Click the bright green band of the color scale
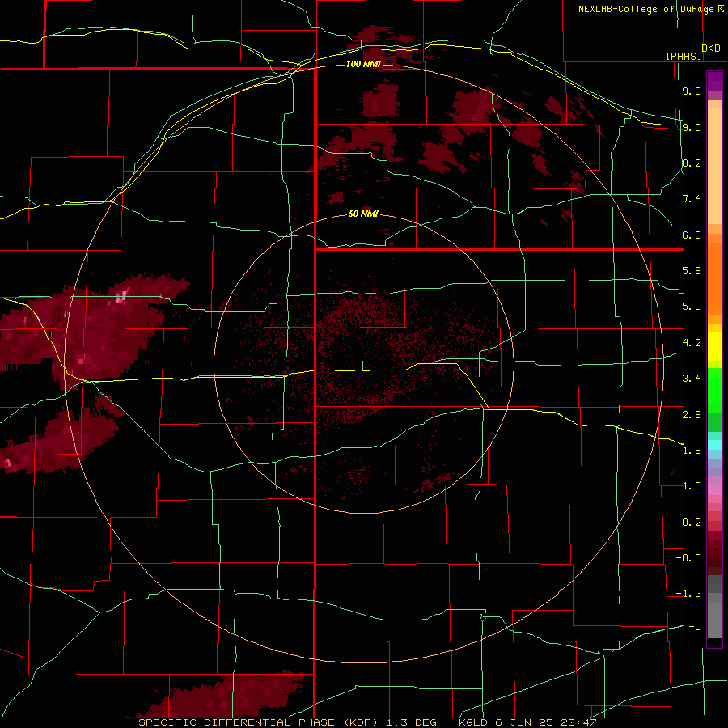The height and width of the screenshot is (728, 728). pyautogui.click(x=714, y=391)
